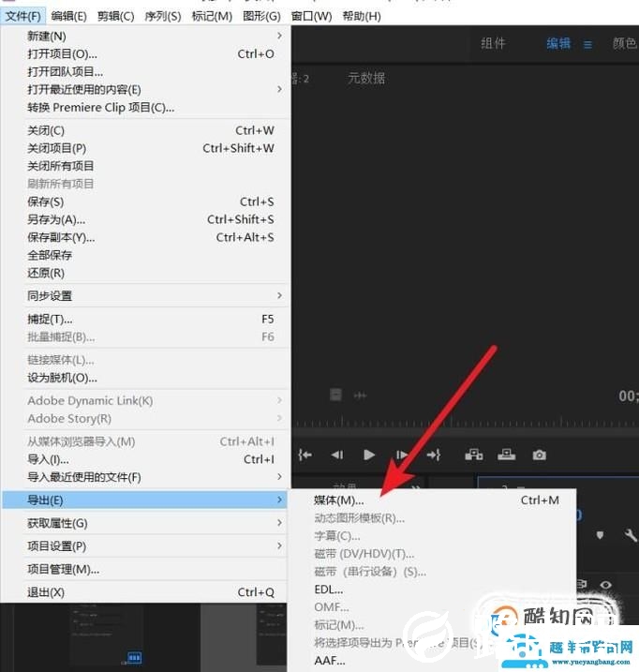Open the Editing workspace menu icon

(x=587, y=45)
